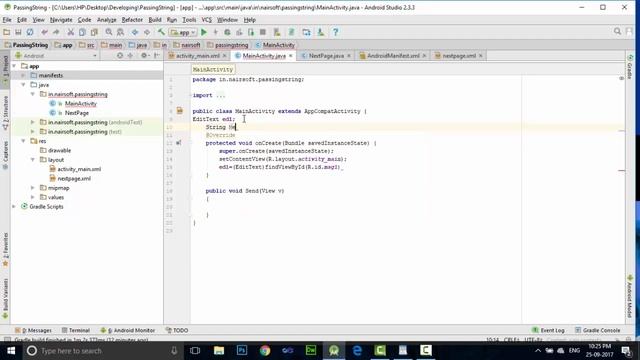Open the Event Log panel
The image size is (640, 360).
pyautogui.click(x=548, y=330)
